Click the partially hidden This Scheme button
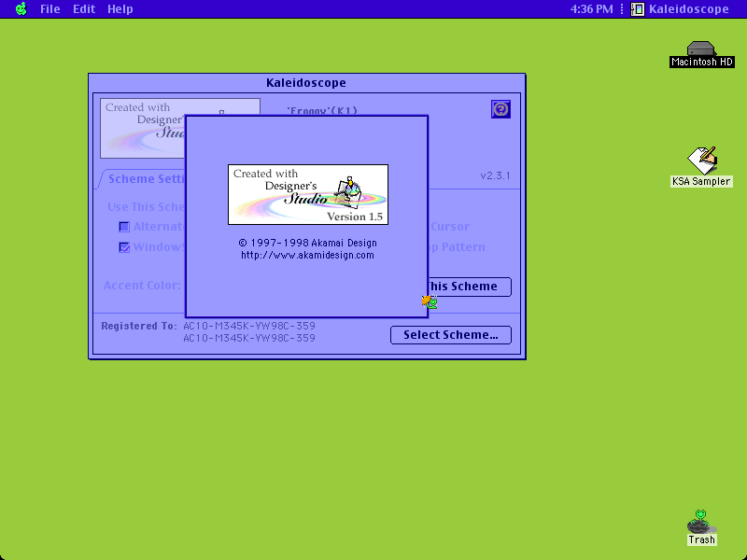Image resolution: width=747 pixels, height=560 pixels. pos(470,287)
